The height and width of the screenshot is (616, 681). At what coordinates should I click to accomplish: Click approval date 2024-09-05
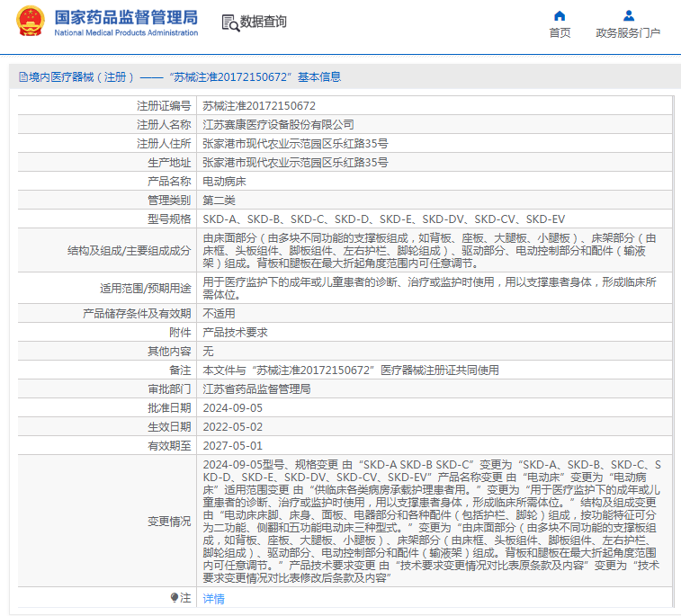pyautogui.click(x=232, y=408)
